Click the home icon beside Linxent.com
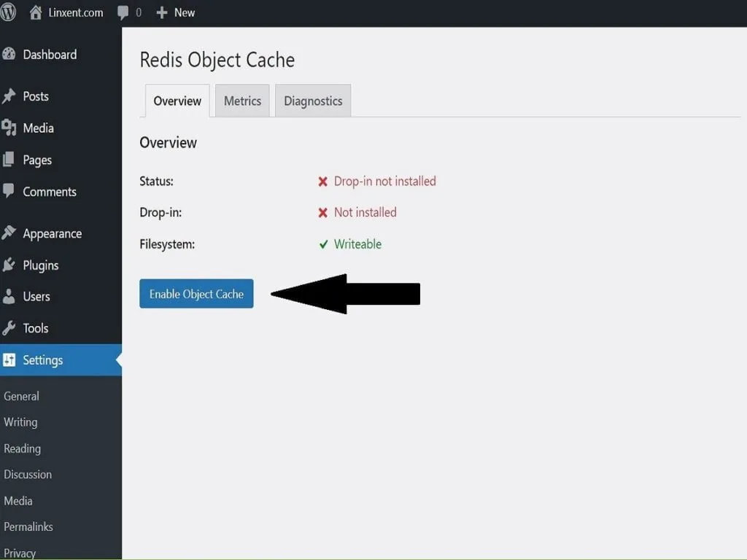Viewport: 747px width, 560px height. pyautogui.click(x=36, y=12)
